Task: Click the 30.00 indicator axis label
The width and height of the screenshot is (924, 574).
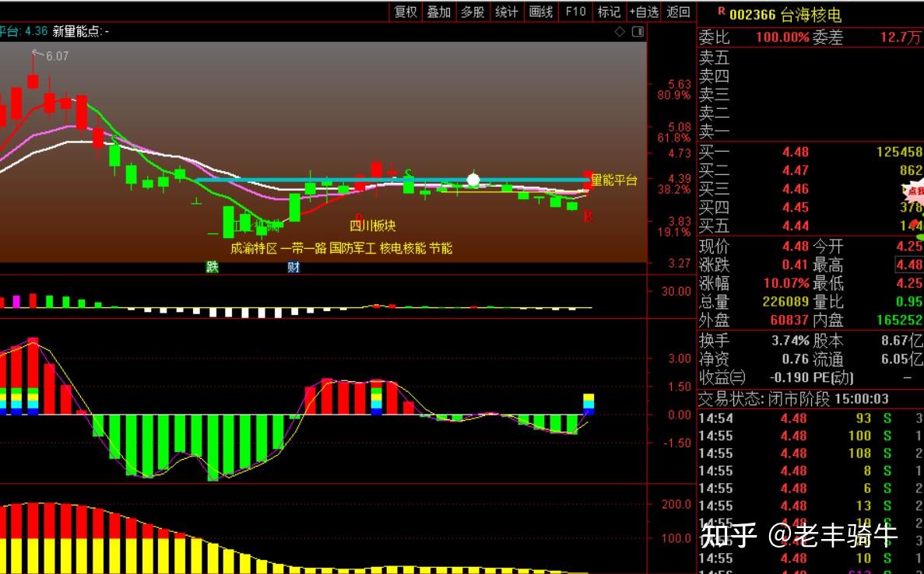Action: [676, 292]
